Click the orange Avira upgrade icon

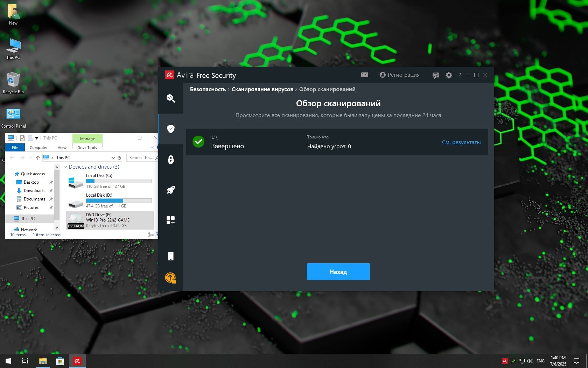pos(170,278)
